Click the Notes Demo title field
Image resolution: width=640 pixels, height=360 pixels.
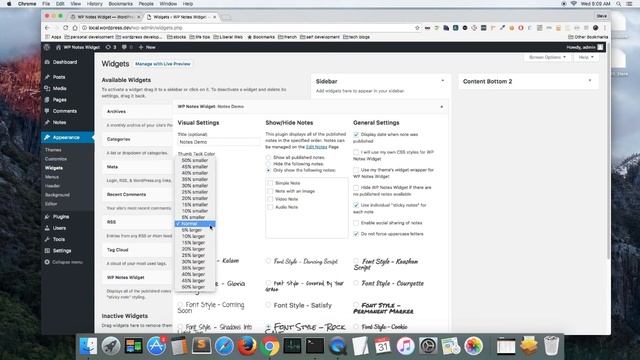(x=219, y=142)
